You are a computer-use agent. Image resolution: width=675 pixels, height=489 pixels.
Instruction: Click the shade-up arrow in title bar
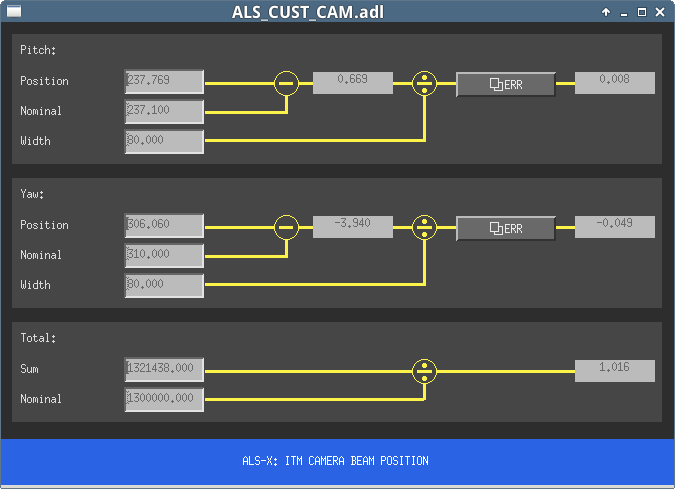coord(606,12)
